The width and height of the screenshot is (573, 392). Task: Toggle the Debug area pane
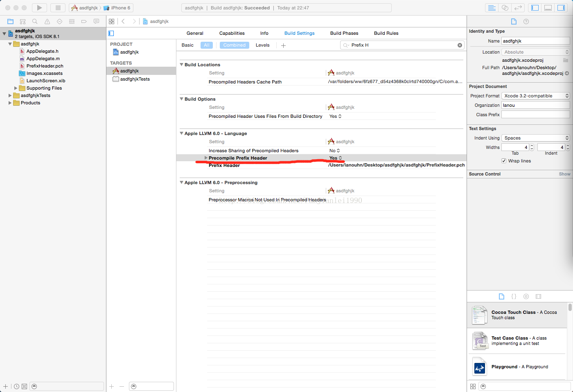(x=548, y=8)
